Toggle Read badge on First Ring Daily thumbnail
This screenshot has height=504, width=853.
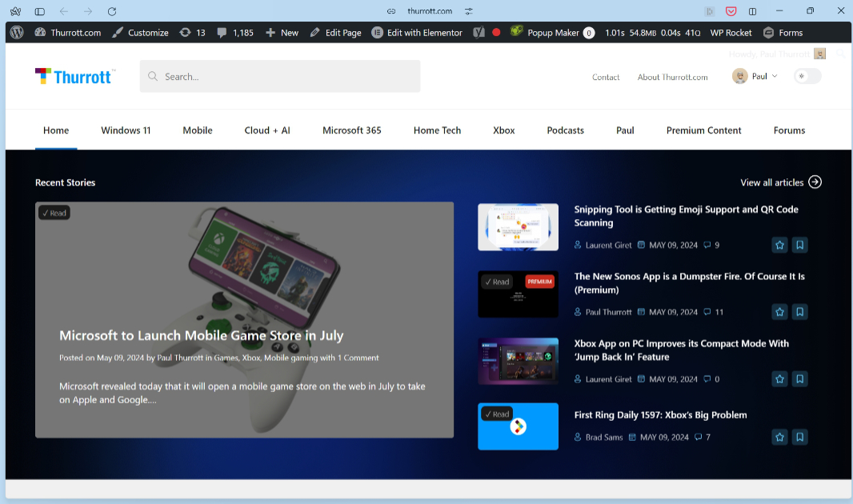tap(497, 414)
